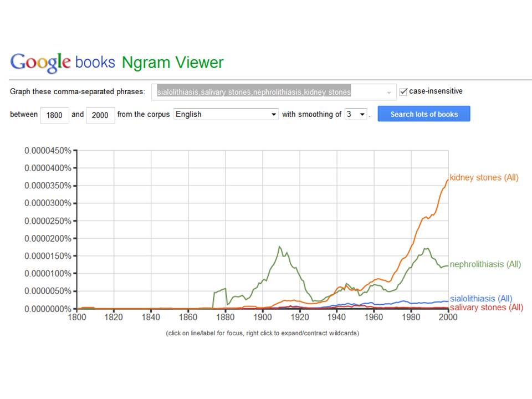Click the green nephrolithiasis peak near 1988
Image resolution: width=532 pixels, height=399 pixels.
[427, 248]
